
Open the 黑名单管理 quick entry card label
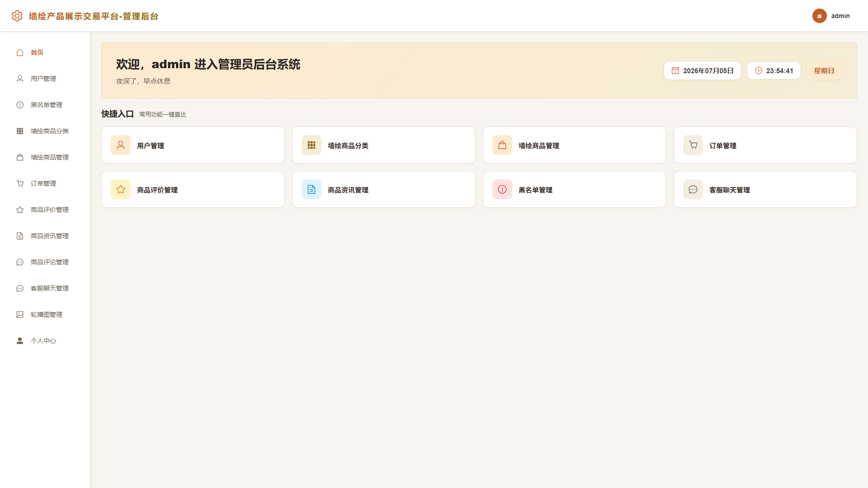pyautogui.click(x=536, y=190)
